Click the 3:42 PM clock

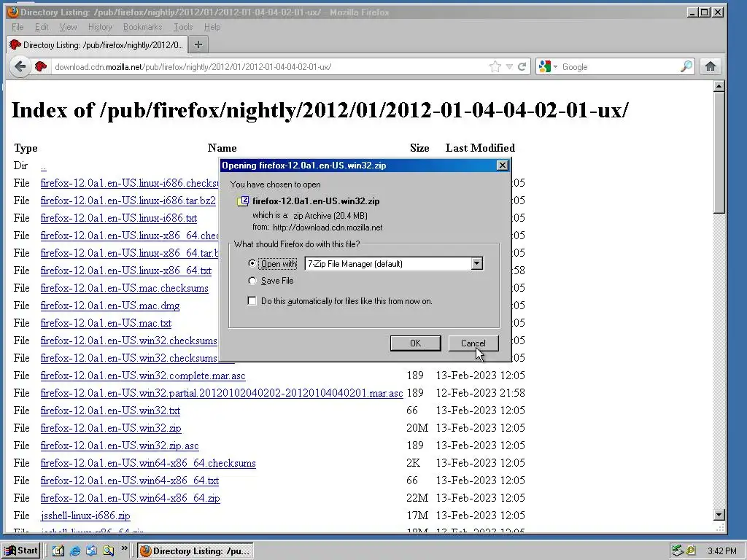pos(721,551)
